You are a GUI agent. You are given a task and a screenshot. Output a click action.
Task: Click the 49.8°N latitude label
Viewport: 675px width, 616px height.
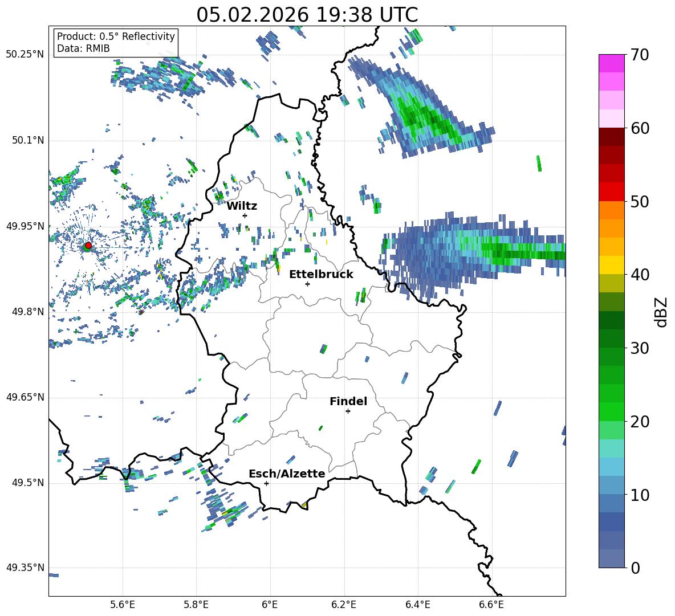pyautogui.click(x=28, y=311)
